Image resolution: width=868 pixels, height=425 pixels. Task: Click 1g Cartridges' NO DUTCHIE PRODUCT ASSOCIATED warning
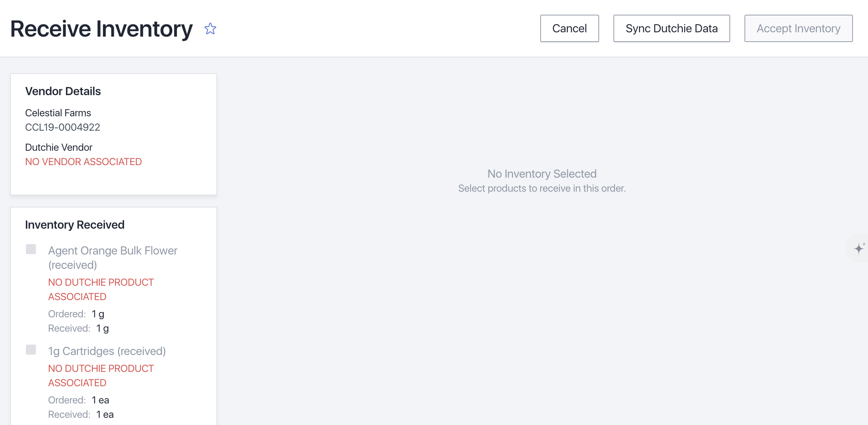[x=101, y=375]
